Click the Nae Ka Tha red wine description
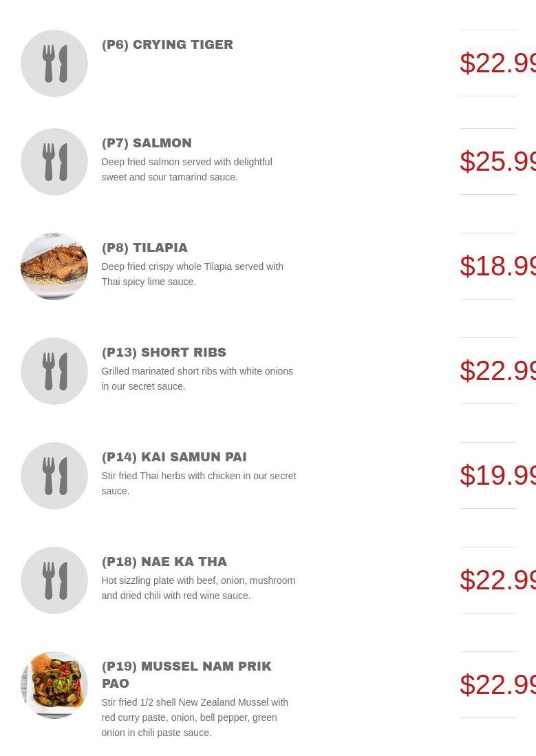This screenshot has height=756, width=536. pyautogui.click(x=198, y=588)
